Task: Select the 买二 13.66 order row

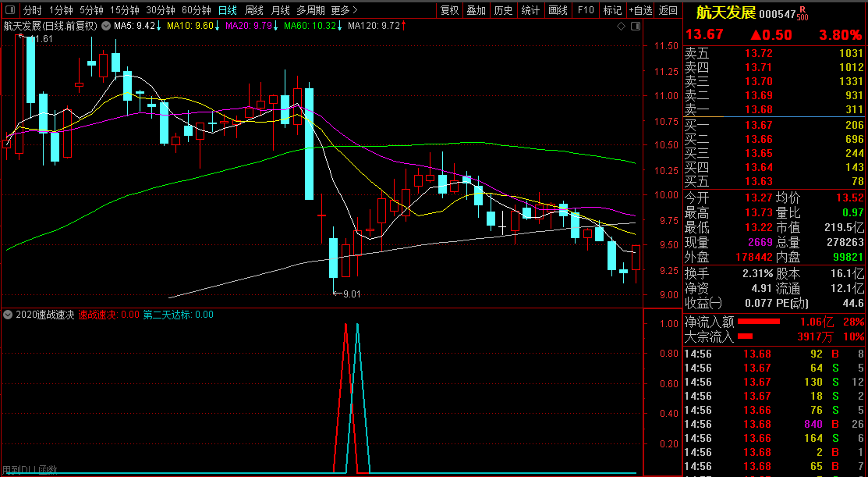Action: coord(774,139)
